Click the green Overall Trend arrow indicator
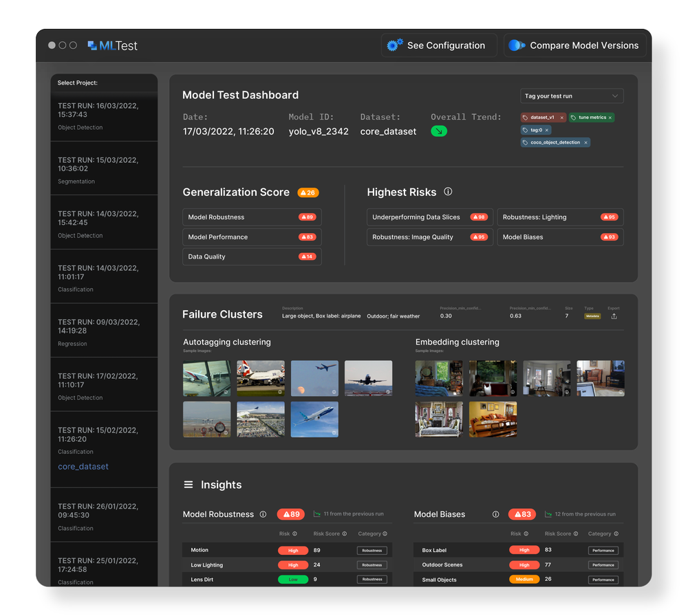 (438, 131)
